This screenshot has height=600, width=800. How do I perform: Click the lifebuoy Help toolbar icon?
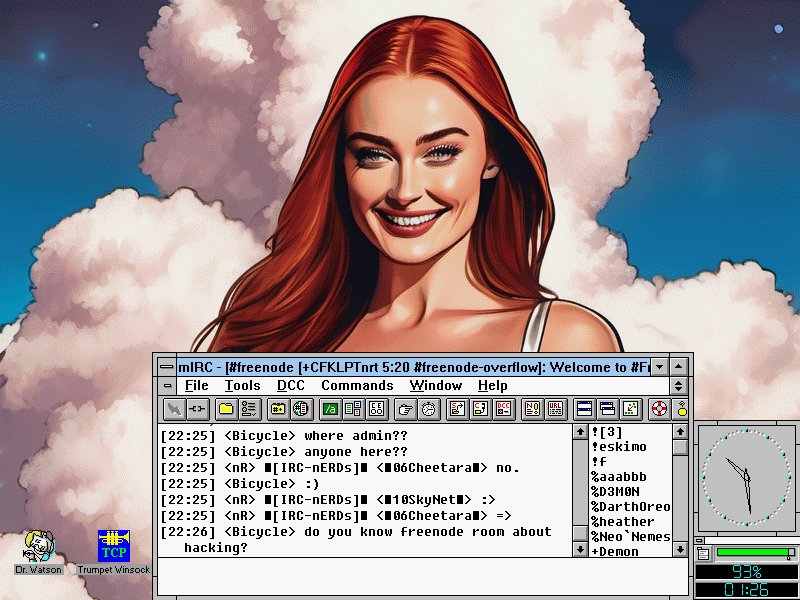(659, 408)
